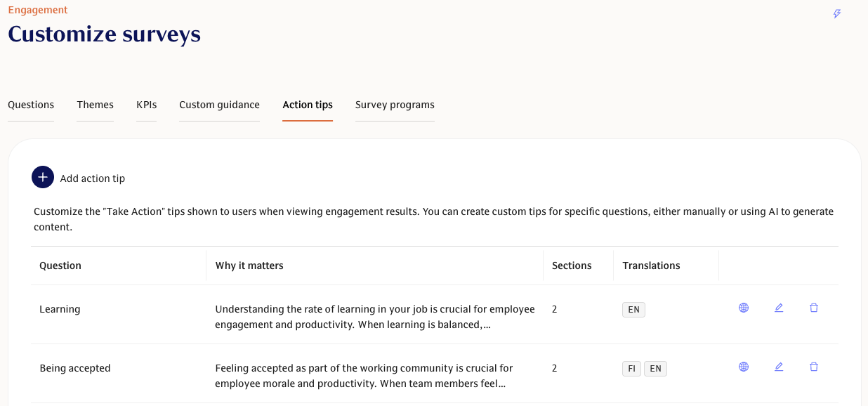Click the EN translation badge in Learning row
Screen dimensions: 868x406
(633, 310)
